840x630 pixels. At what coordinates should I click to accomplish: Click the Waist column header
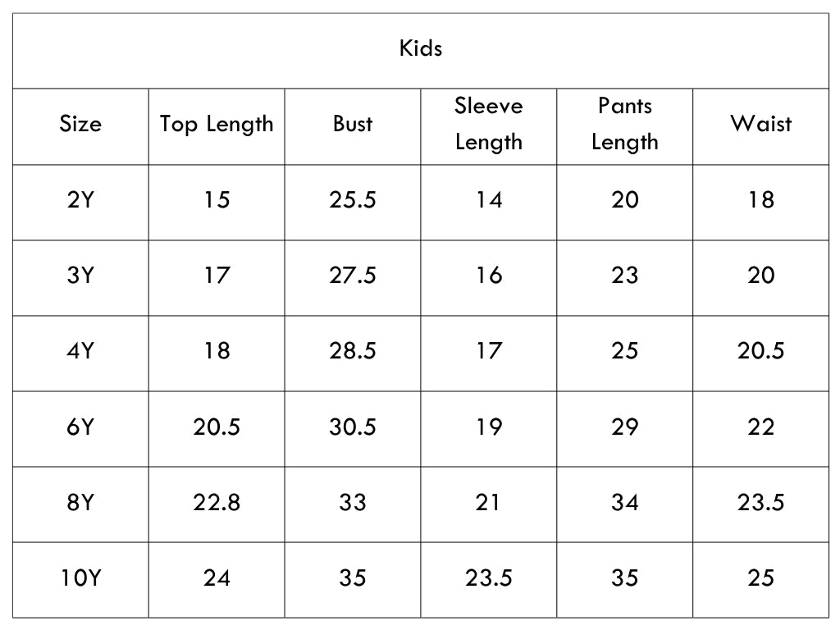click(760, 124)
